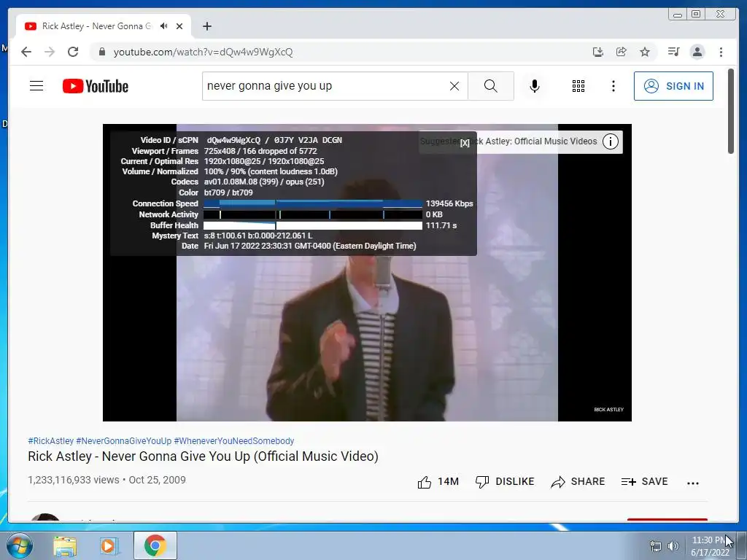Go back with the browser back arrow
747x560 pixels.
point(26,52)
